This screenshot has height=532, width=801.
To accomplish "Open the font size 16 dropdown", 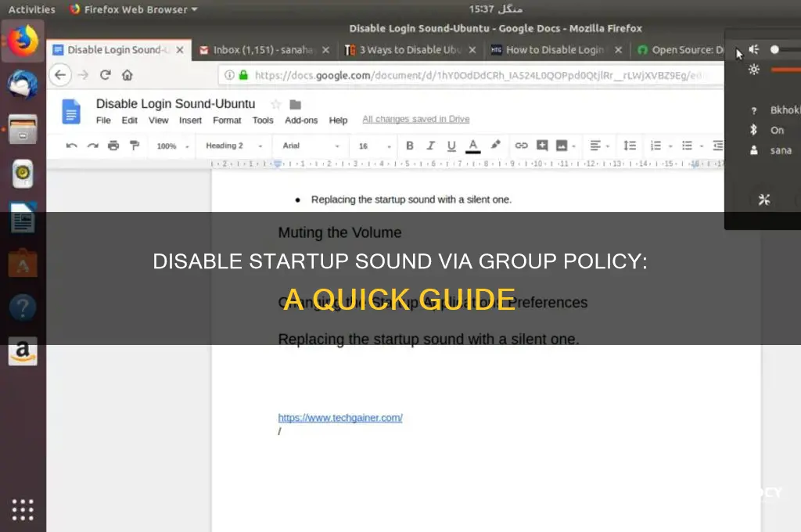I will point(375,146).
